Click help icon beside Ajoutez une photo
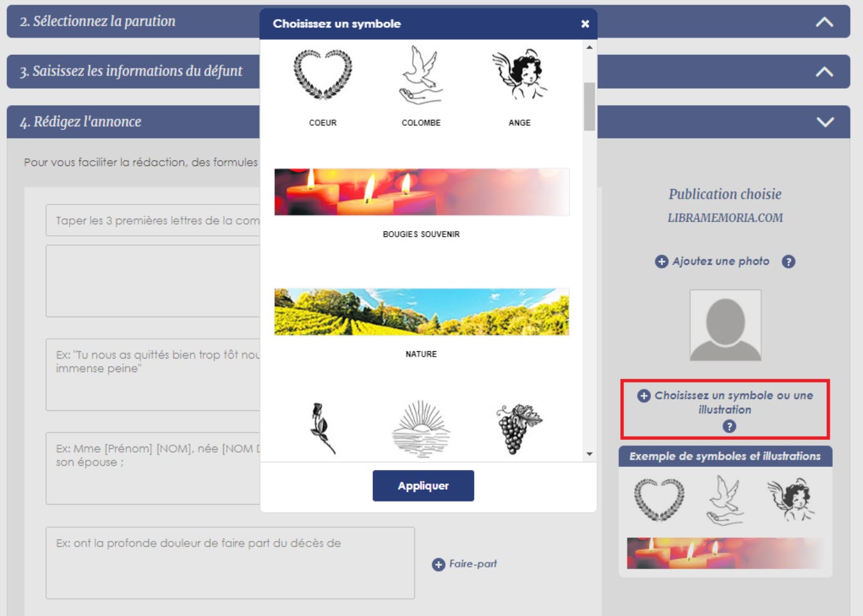 tap(788, 262)
